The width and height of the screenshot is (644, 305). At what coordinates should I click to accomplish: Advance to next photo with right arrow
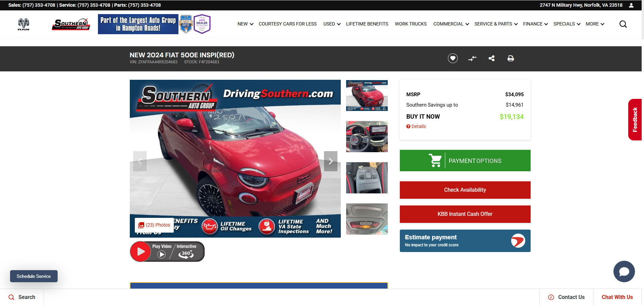pos(330,161)
